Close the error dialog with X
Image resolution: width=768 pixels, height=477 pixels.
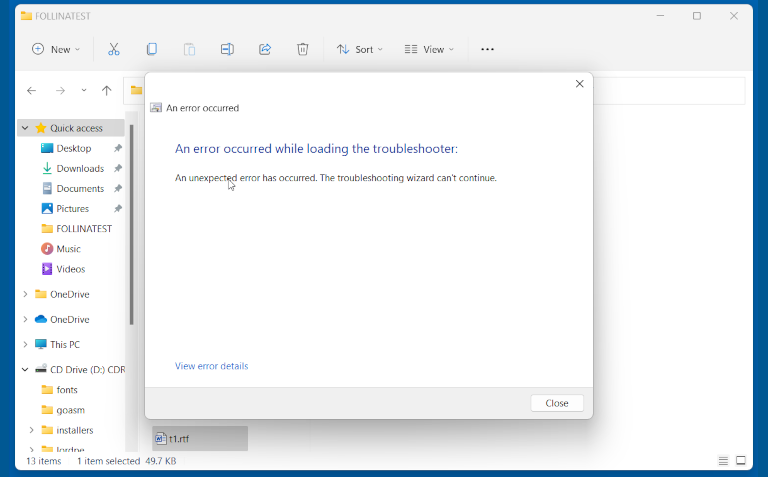579,84
